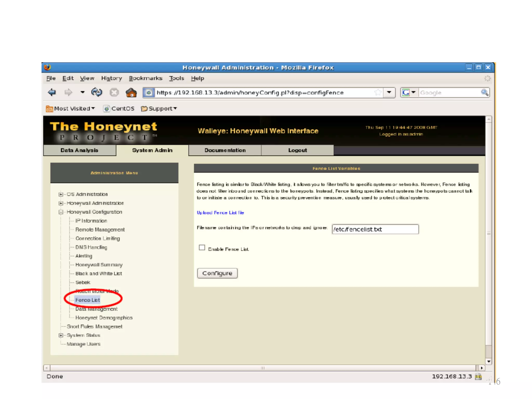Expand the System Status tree node
This screenshot has width=532, height=399.
pyautogui.click(x=61, y=335)
